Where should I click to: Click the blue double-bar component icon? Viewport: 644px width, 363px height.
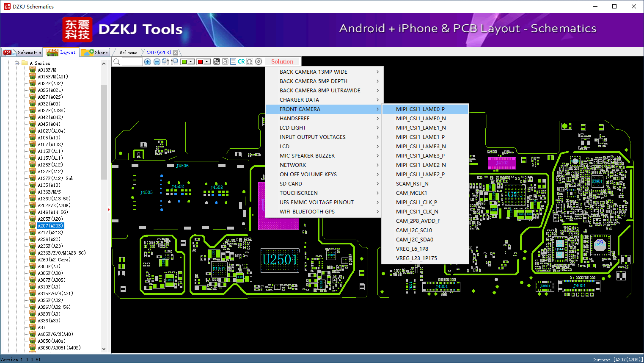[233, 61]
